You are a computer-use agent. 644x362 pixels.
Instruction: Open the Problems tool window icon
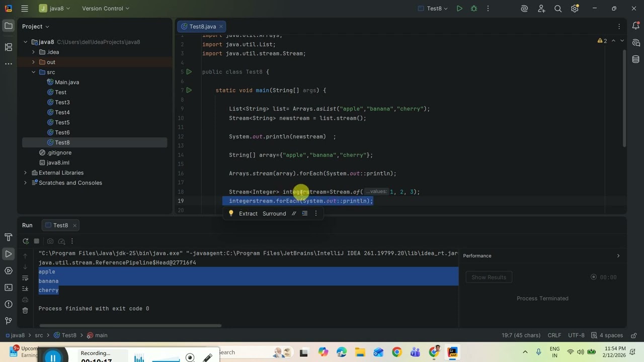[x=8, y=304]
